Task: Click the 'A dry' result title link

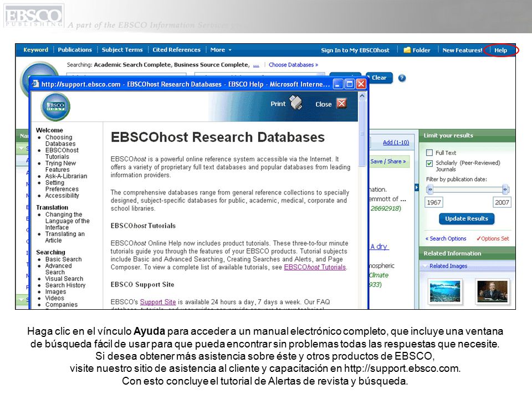Action: click(379, 247)
